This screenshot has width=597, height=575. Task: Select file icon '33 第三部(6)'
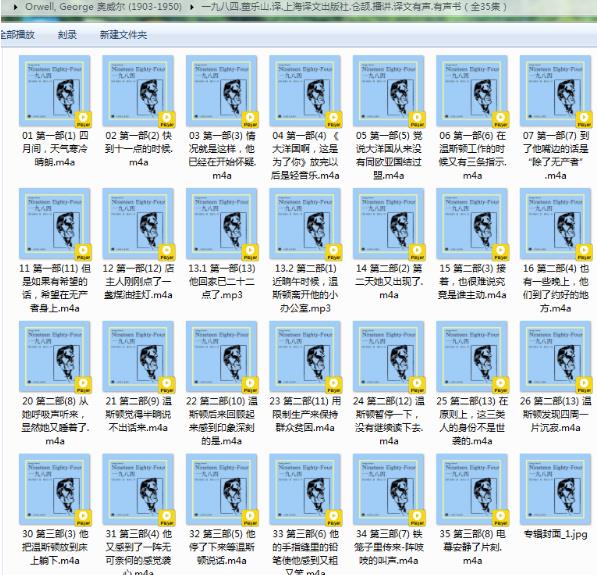(x=305, y=489)
